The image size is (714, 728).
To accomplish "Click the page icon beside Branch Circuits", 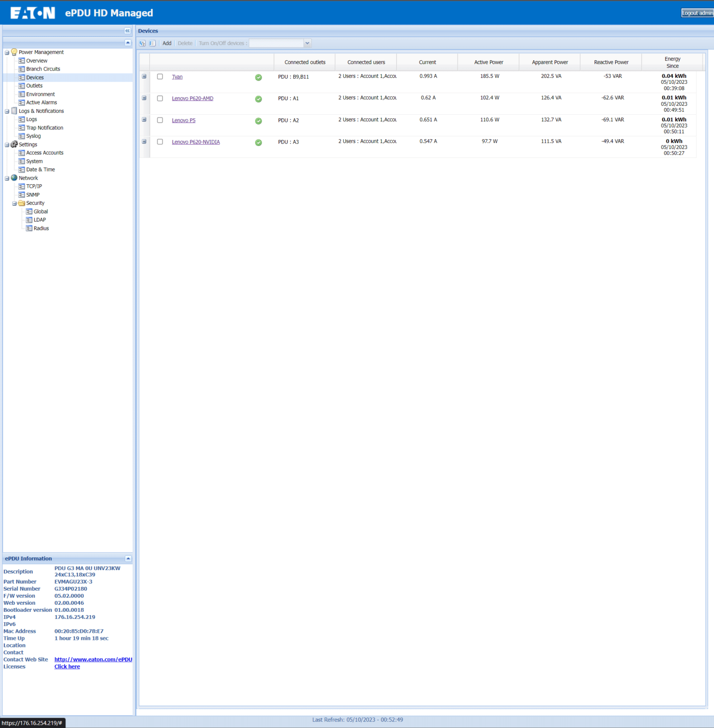I will [21, 69].
